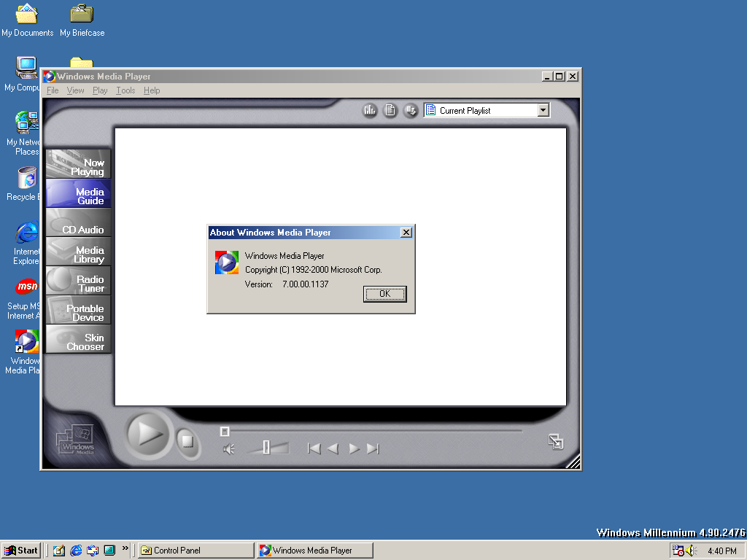Click the clock showing 4:40 PM
Image resolution: width=747 pixels, height=560 pixels.
coord(721,551)
